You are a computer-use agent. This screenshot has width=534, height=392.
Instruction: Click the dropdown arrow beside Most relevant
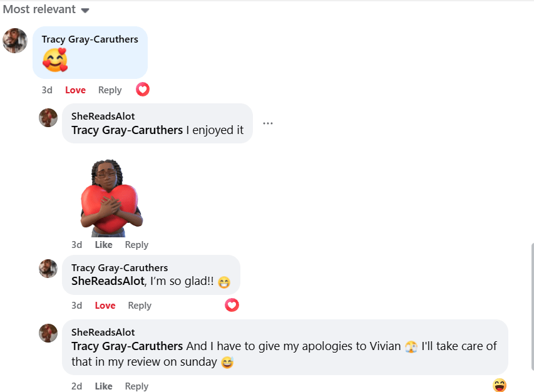pyautogui.click(x=85, y=11)
